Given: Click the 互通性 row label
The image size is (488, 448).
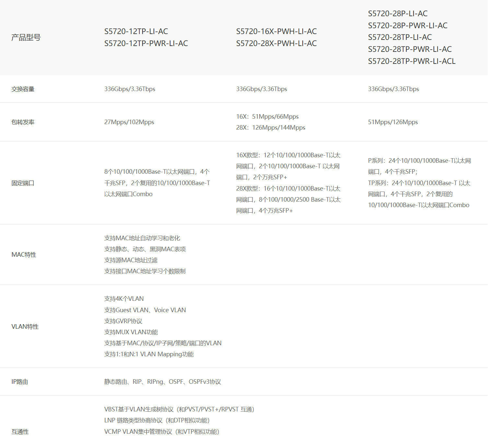Looking at the screenshot, I should point(20,432).
